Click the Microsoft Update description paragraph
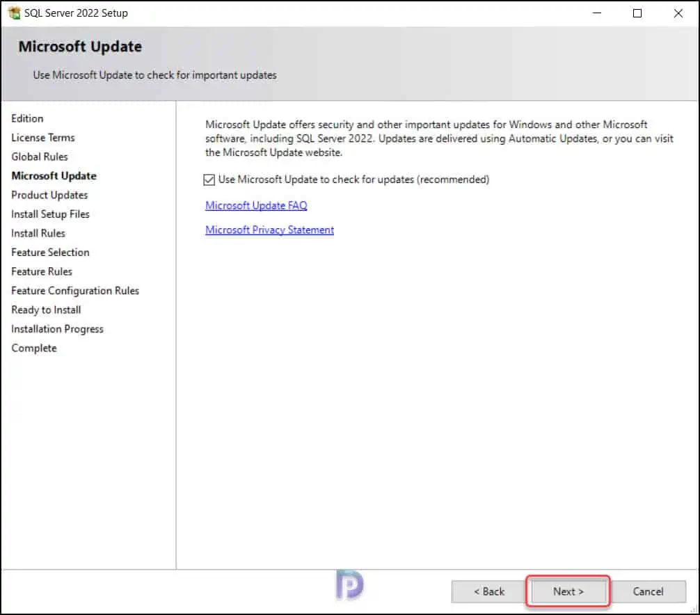The width and height of the screenshot is (700, 615). (x=439, y=138)
